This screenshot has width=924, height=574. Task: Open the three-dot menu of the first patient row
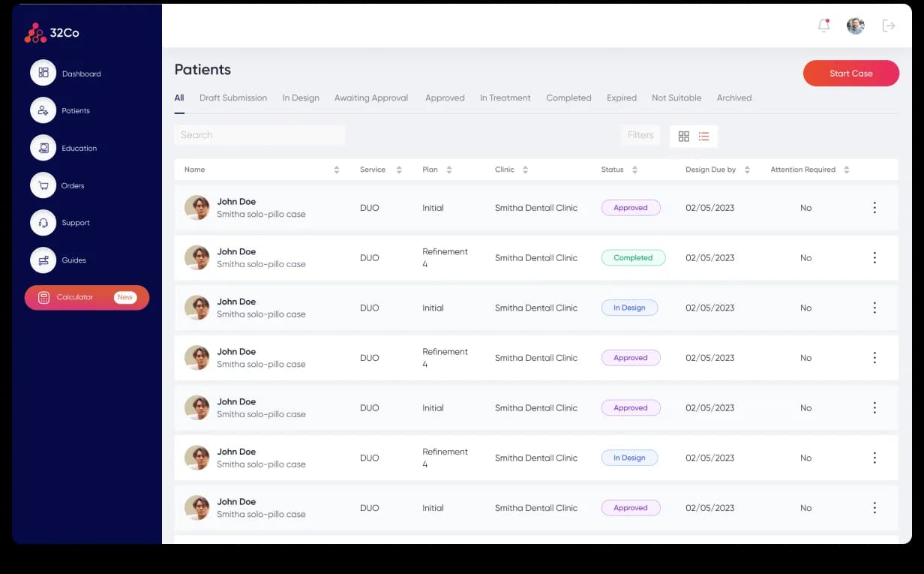click(874, 208)
